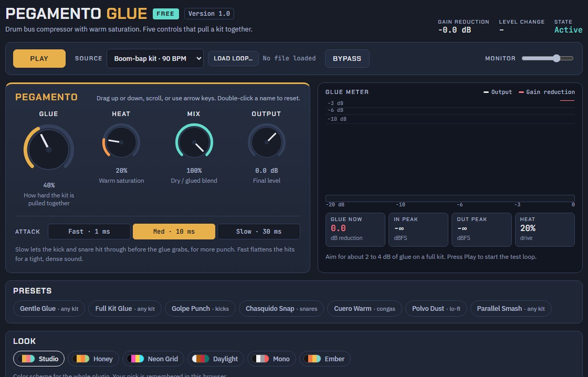Click the IN PEAK readout box
This screenshot has width=588, height=377.
[x=418, y=230]
